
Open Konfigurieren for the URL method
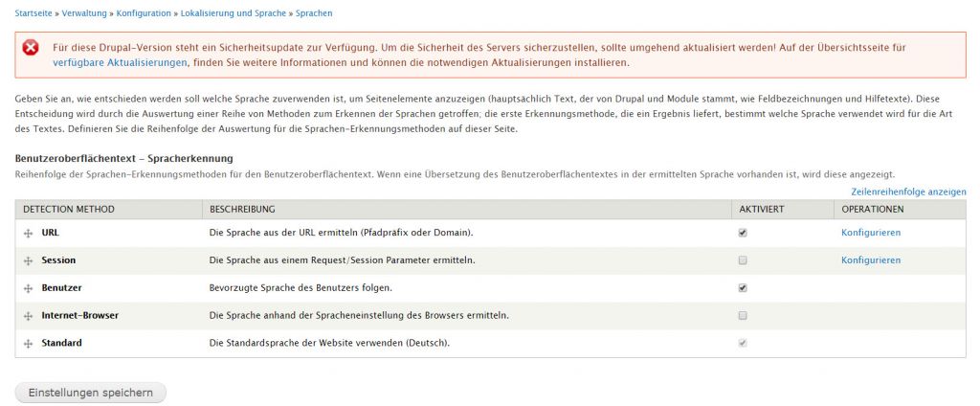(x=871, y=233)
